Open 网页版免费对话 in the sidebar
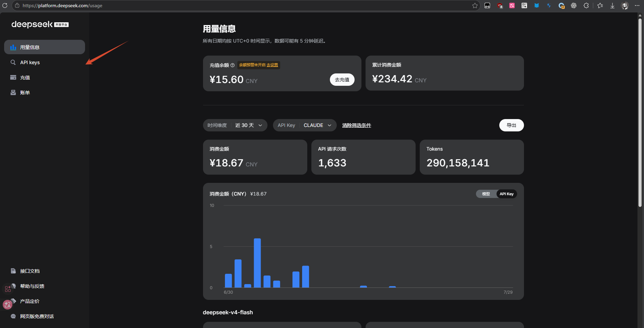This screenshot has width=644, height=328. [x=45, y=316]
